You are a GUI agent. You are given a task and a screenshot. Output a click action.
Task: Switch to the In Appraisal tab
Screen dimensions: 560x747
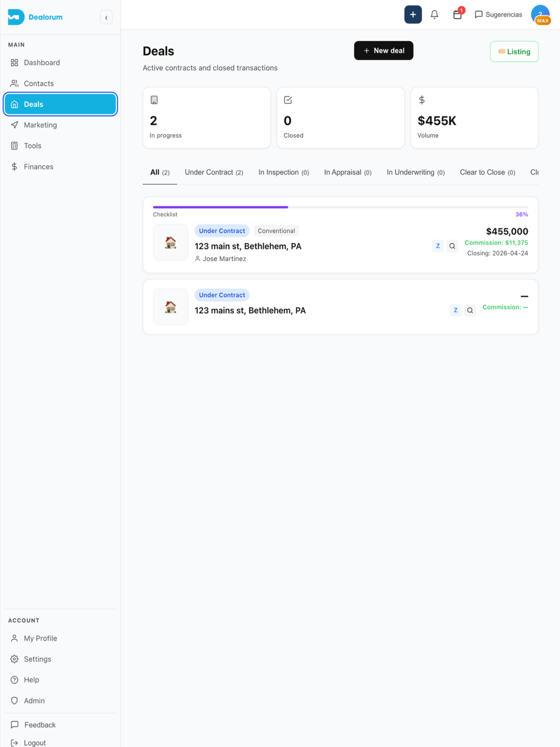click(348, 172)
